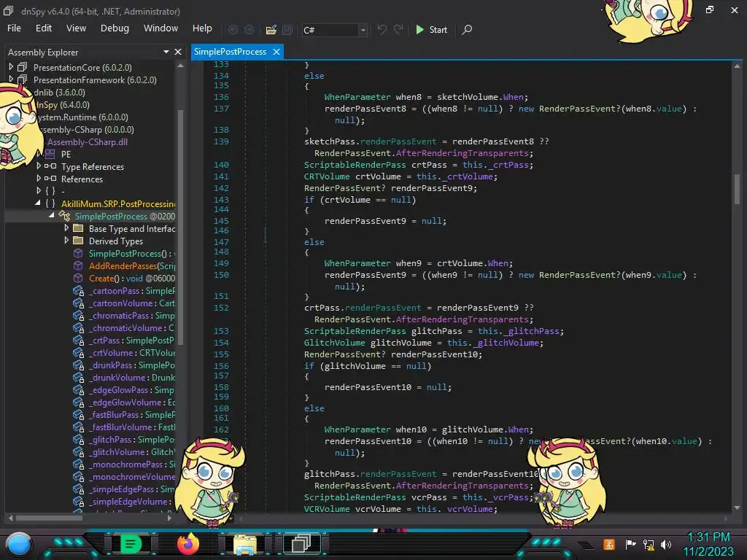Click the Search assemblies magnifier icon
747x560 pixels.
468,29
